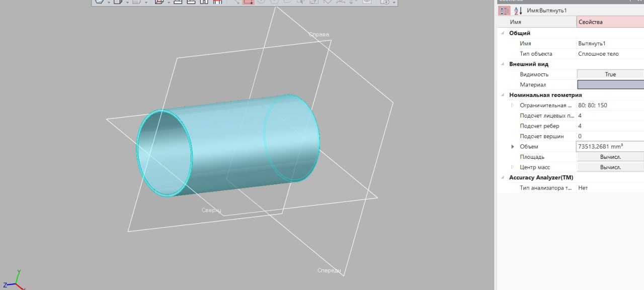Click the red-accented Boolean tool icon on toolbar
This screenshot has width=644, height=290.
pos(216,3)
